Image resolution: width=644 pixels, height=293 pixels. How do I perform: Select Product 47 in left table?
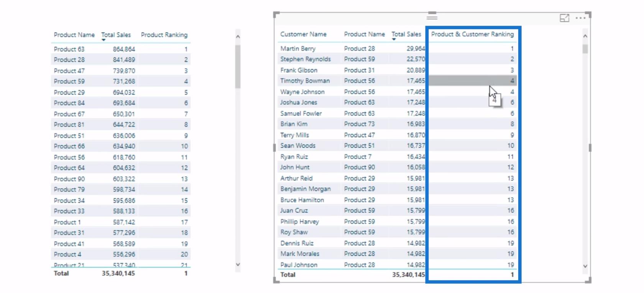click(x=69, y=71)
